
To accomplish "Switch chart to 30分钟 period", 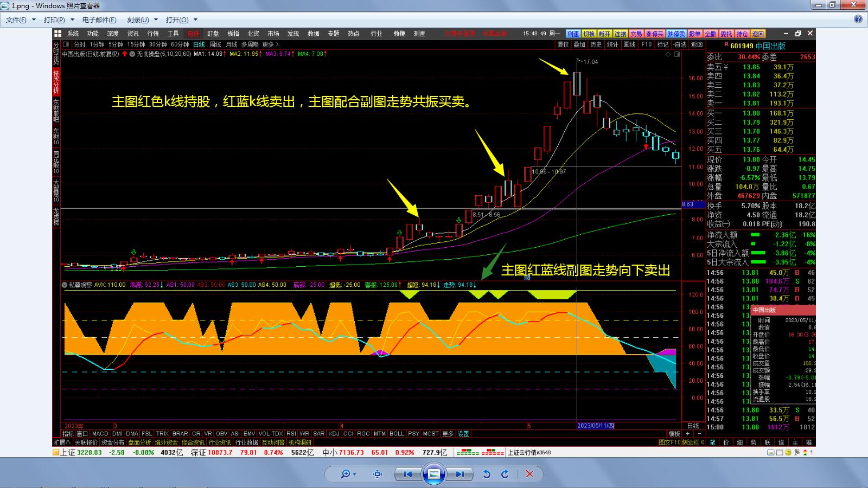I will pyautogui.click(x=158, y=44).
